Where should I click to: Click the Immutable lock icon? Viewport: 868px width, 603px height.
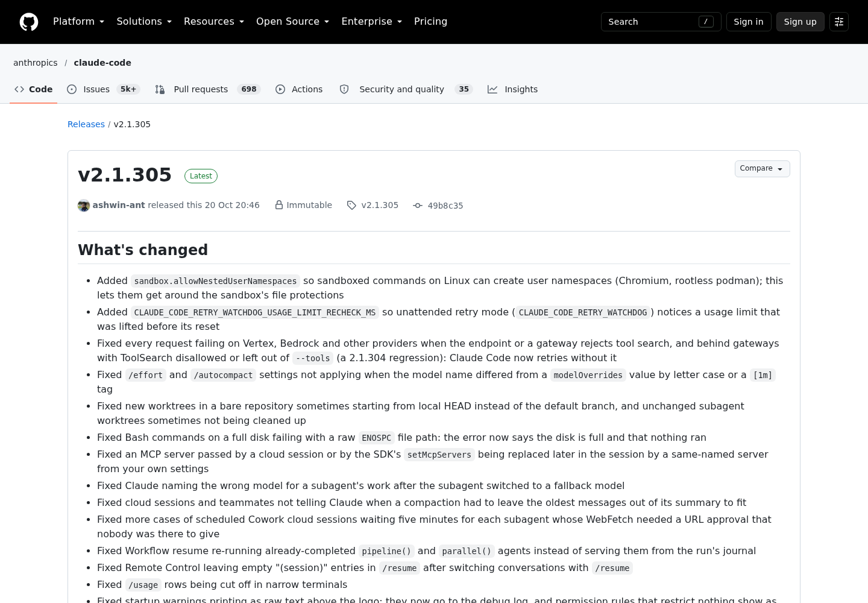(x=279, y=205)
